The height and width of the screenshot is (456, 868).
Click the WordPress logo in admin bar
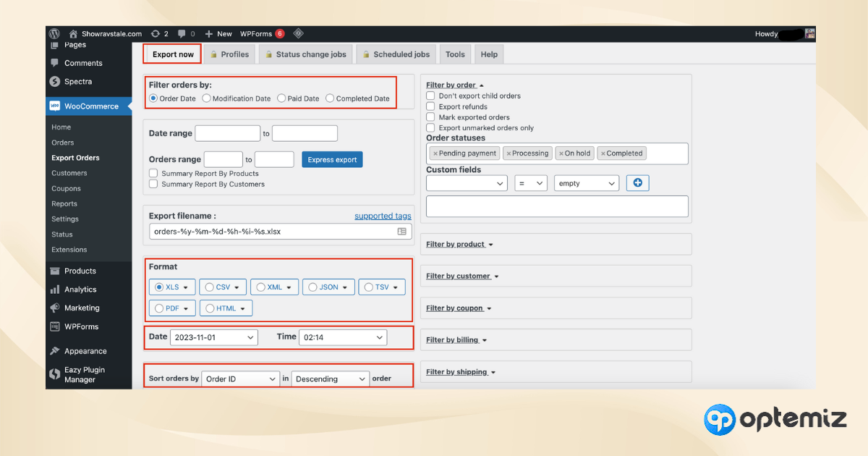click(54, 34)
